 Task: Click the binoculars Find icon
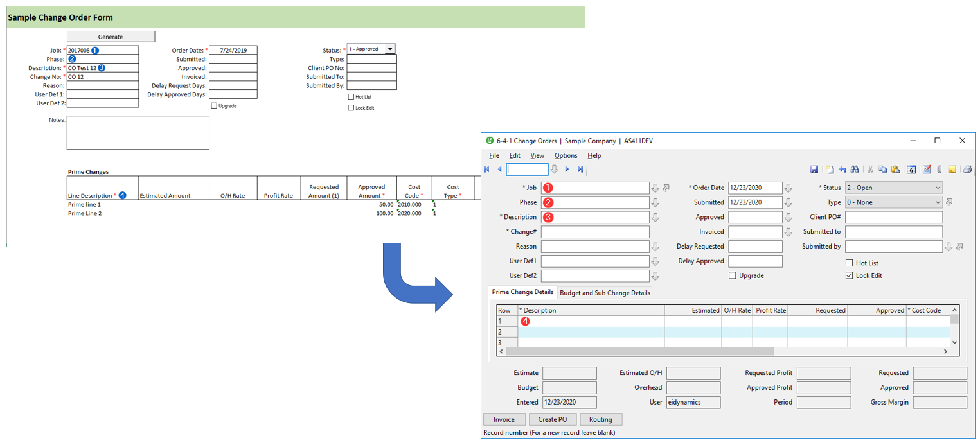(855, 170)
